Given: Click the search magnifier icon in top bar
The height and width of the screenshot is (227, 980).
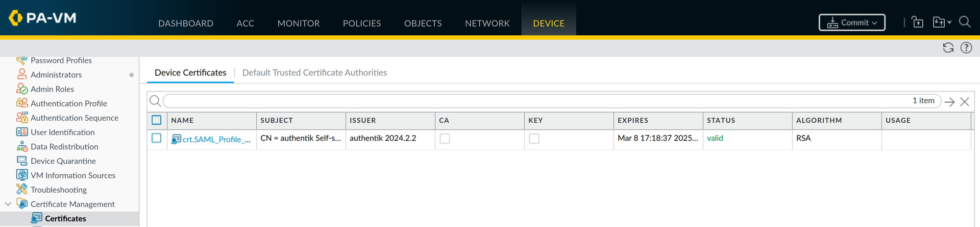Looking at the screenshot, I should click(x=965, y=22).
